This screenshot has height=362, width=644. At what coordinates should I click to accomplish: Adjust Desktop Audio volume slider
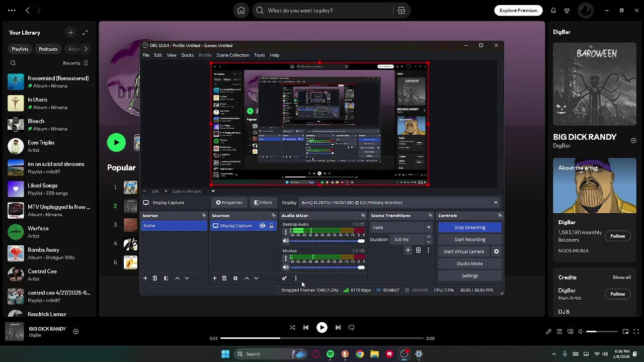click(328, 241)
